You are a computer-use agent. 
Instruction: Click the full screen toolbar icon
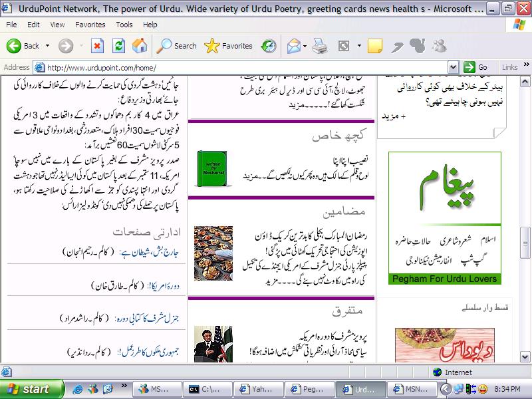[x=344, y=46]
